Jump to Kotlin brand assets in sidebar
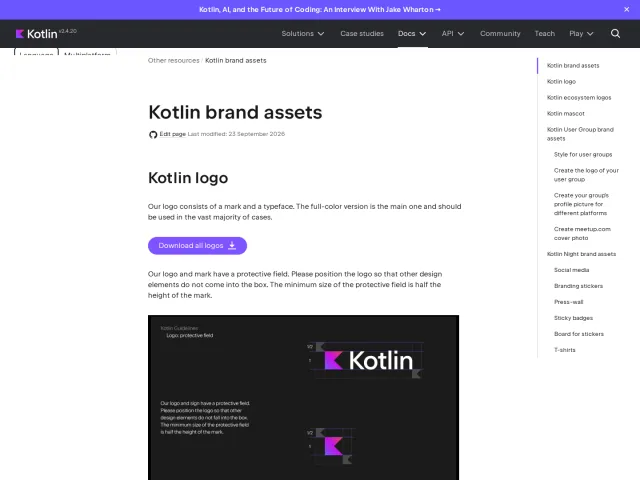Image resolution: width=640 pixels, height=480 pixels. pos(573,65)
